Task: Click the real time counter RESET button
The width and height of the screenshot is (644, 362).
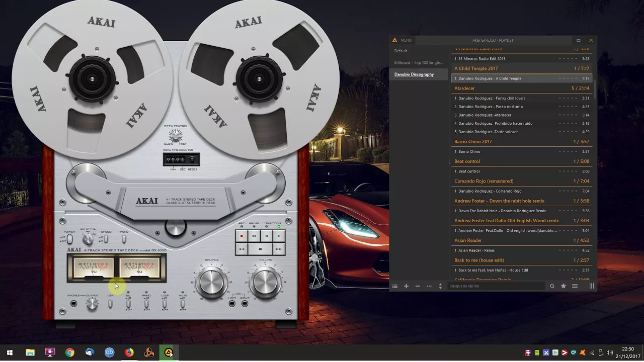Action: click(192, 160)
